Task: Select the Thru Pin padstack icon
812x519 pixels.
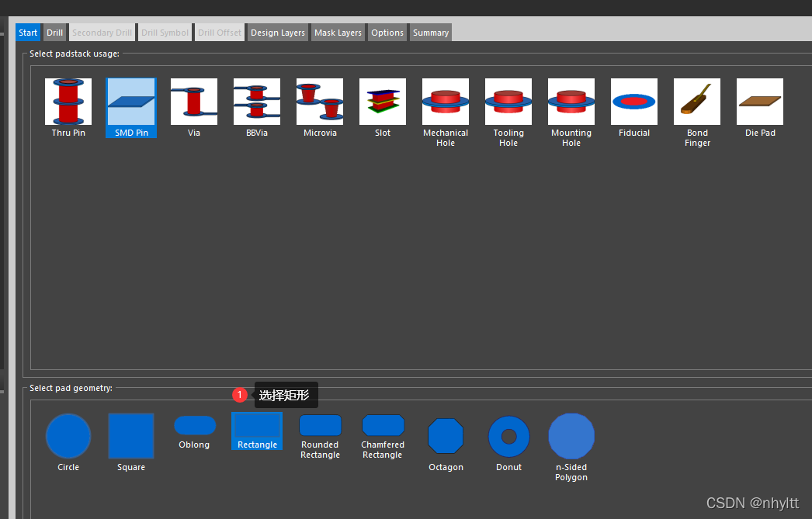Action: pos(68,102)
